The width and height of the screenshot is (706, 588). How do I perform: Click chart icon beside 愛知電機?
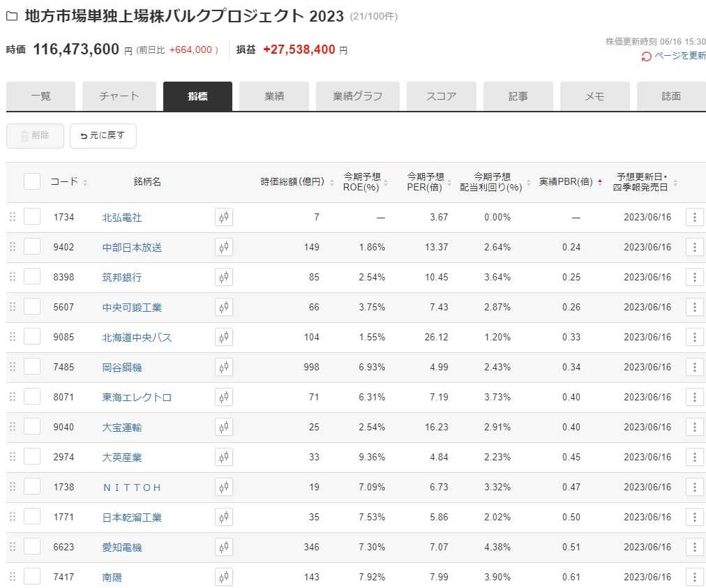tap(223, 548)
